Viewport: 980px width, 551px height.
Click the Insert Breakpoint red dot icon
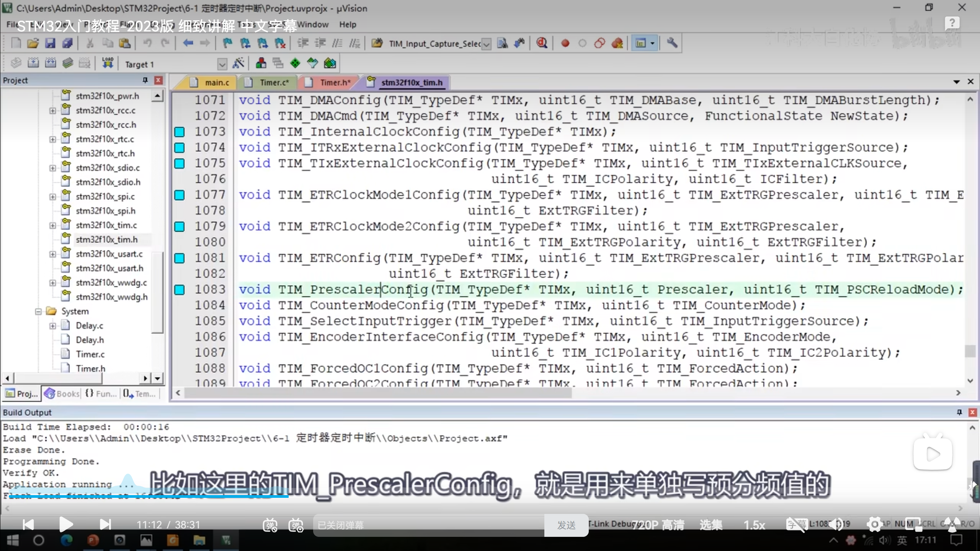pyautogui.click(x=565, y=43)
